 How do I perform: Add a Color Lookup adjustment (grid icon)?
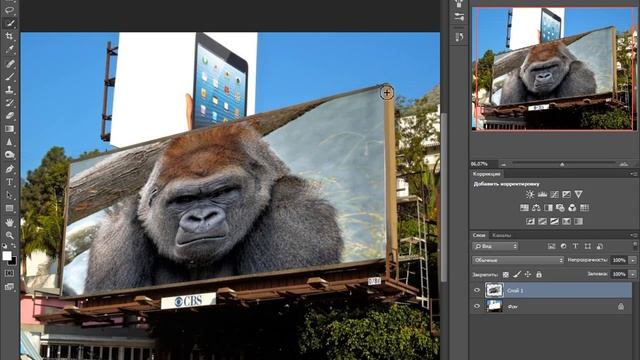[x=584, y=208]
